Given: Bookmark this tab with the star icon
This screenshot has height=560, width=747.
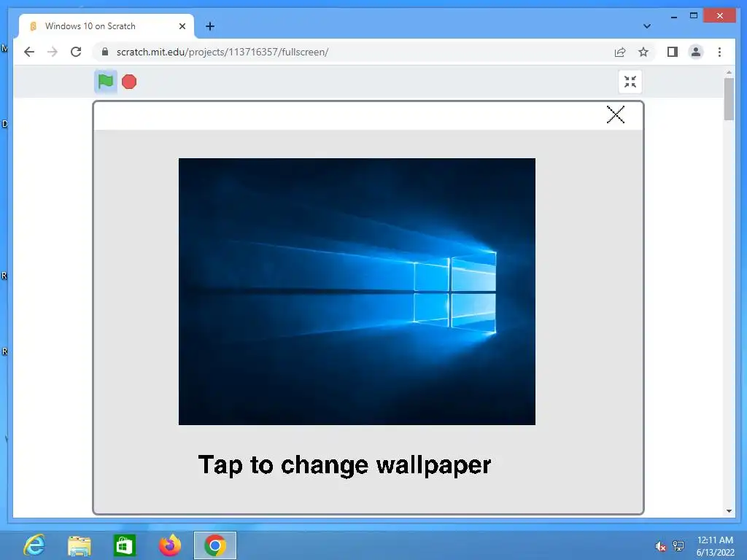Looking at the screenshot, I should [643, 52].
